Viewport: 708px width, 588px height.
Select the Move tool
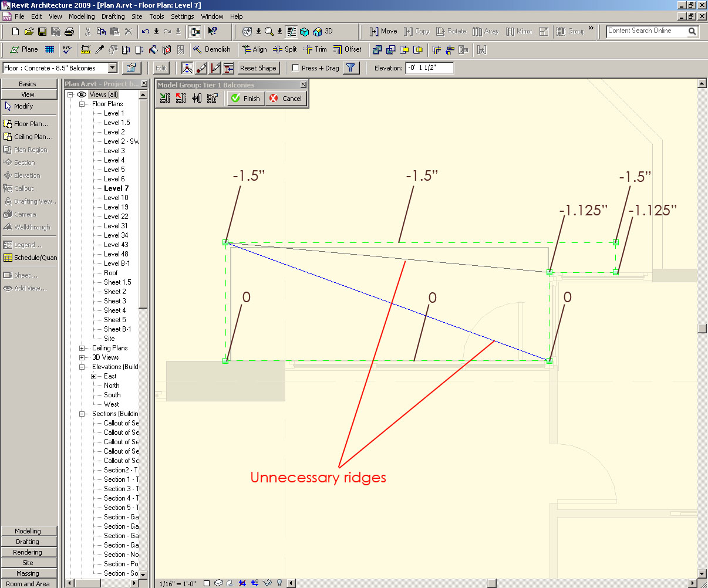click(x=383, y=32)
